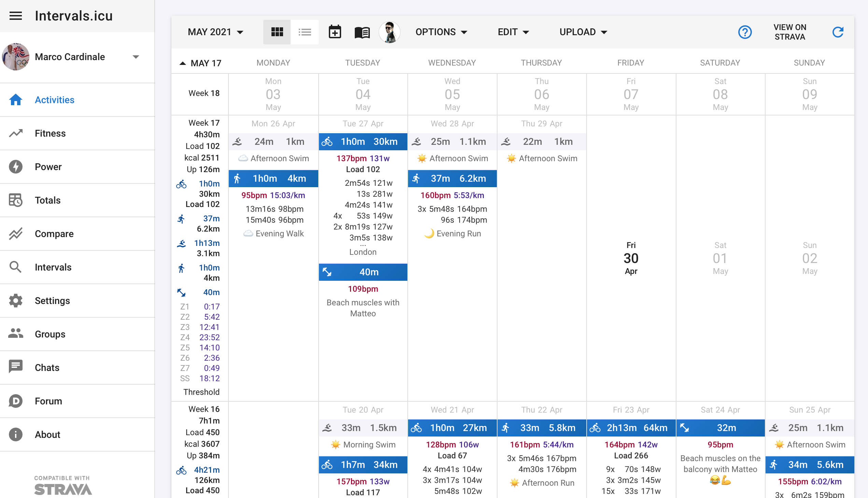Click the refresh icon

(x=838, y=32)
